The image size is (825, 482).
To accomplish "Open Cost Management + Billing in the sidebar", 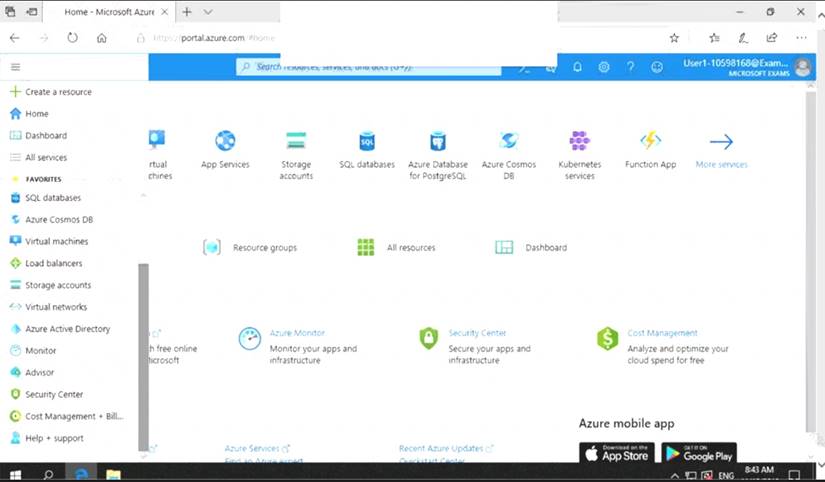I will [x=66, y=416].
